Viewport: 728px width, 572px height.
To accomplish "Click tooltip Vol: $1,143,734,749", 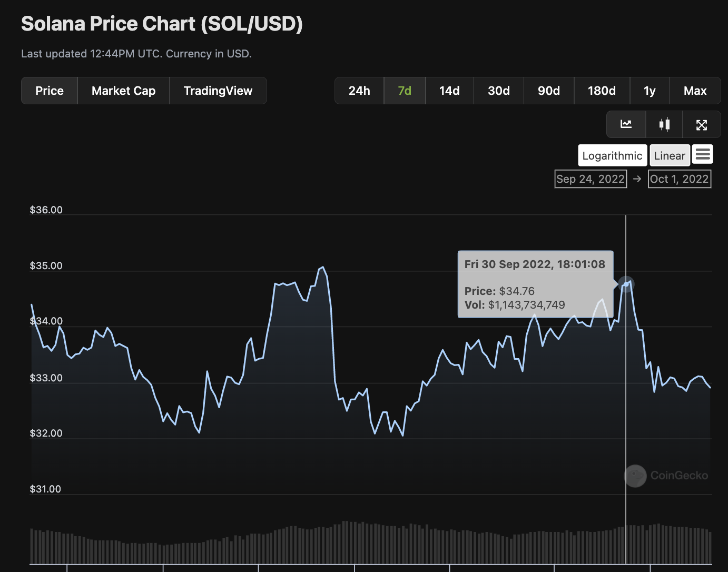I will (515, 304).
